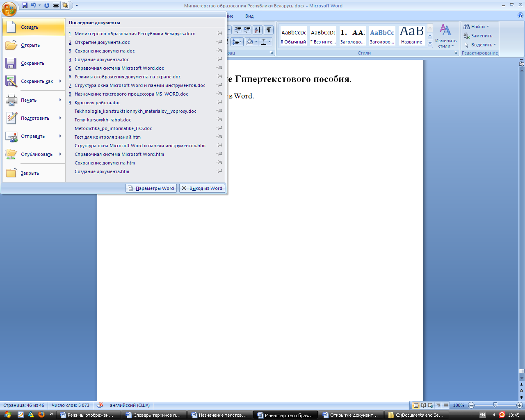Switch to Web Layout view icon

[431, 405]
